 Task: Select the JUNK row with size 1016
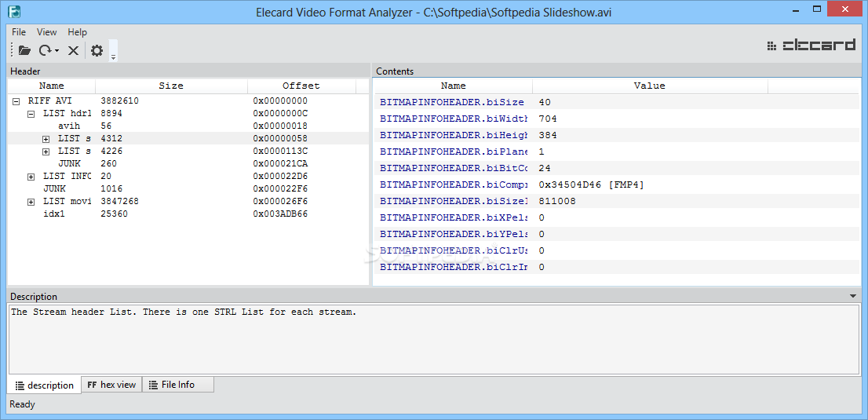tap(188, 188)
